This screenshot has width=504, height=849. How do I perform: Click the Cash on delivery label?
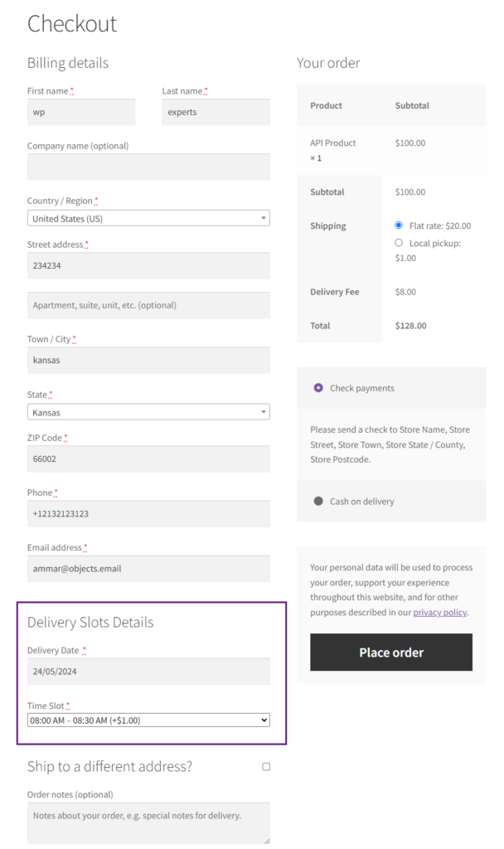point(361,502)
